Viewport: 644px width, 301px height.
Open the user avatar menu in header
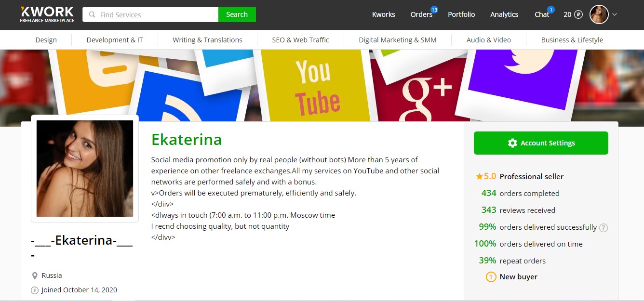pos(599,14)
